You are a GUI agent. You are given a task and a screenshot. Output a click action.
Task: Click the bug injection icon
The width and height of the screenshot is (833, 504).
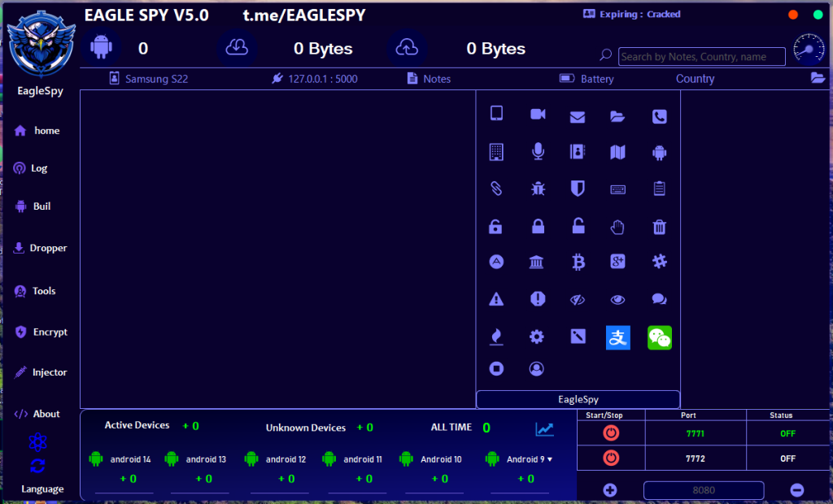[537, 189]
